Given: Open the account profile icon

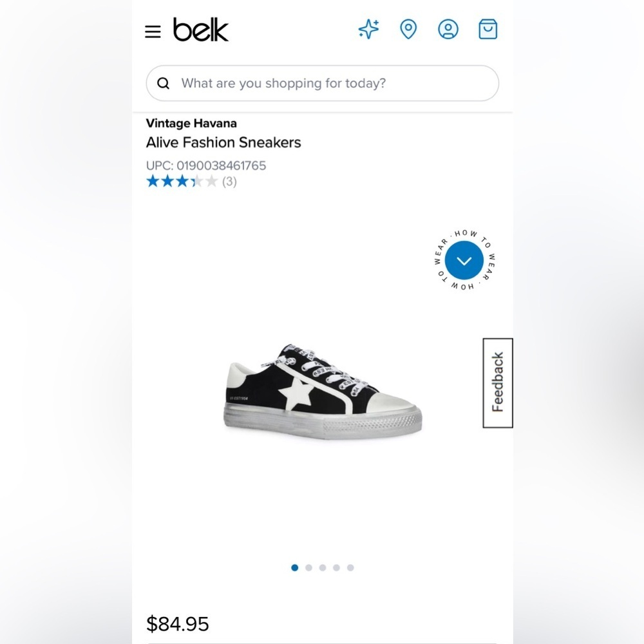Looking at the screenshot, I should (448, 30).
